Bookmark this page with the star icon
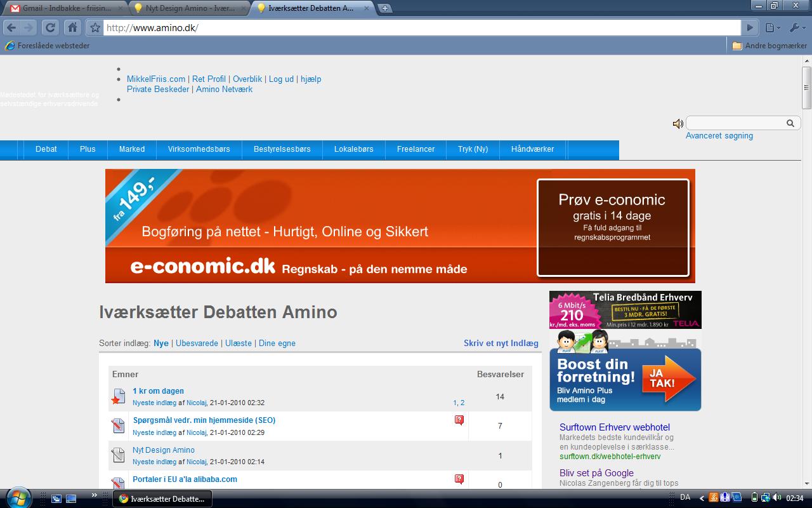The width and height of the screenshot is (812, 508). tap(95, 27)
